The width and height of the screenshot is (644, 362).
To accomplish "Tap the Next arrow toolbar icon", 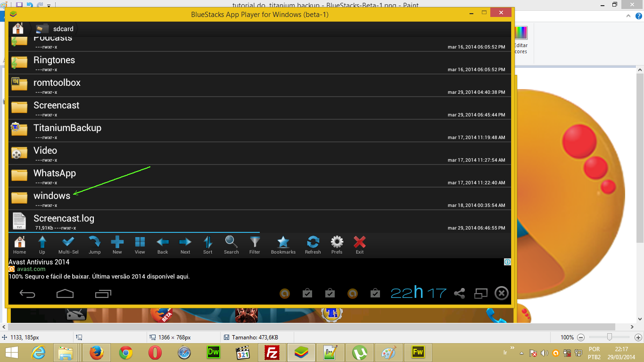I will [x=185, y=245].
